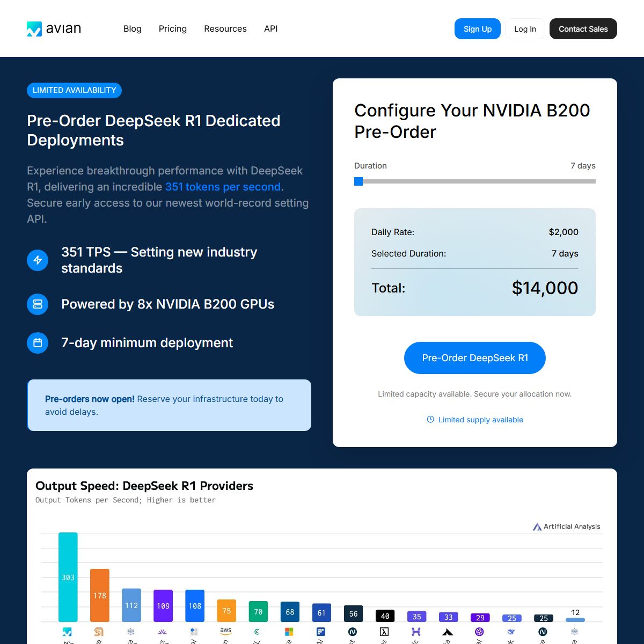
Task: Click the lambda icon under the 40 bar
Action: 384,632
